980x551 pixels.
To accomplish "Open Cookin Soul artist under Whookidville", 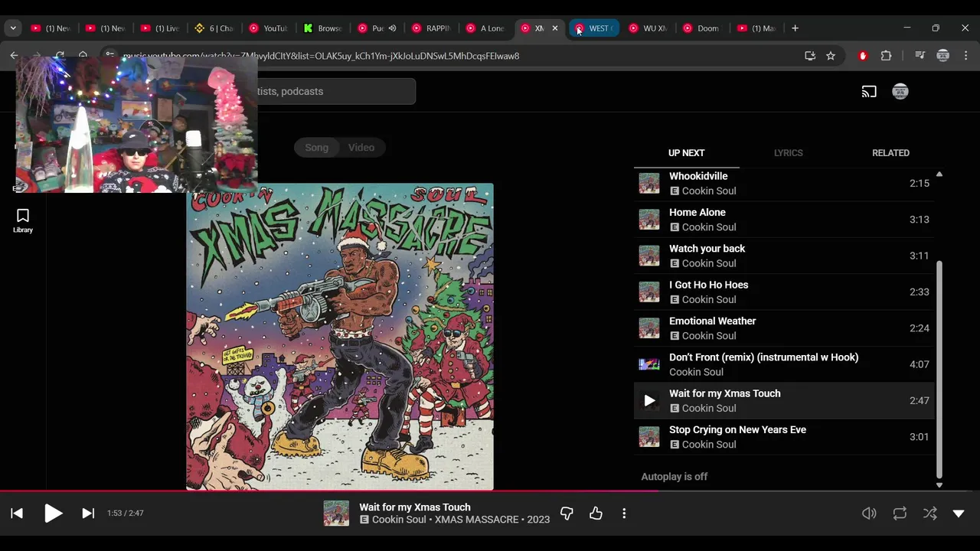I will [x=709, y=191].
